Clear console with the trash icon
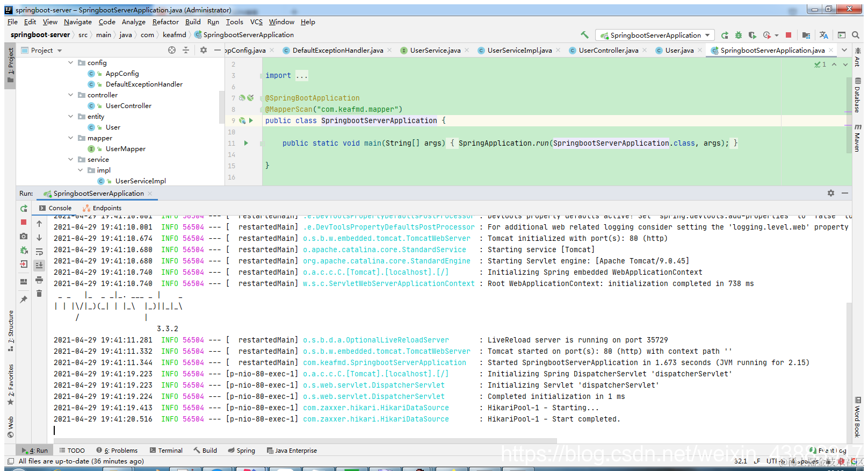The height and width of the screenshot is (471, 868). (x=39, y=293)
